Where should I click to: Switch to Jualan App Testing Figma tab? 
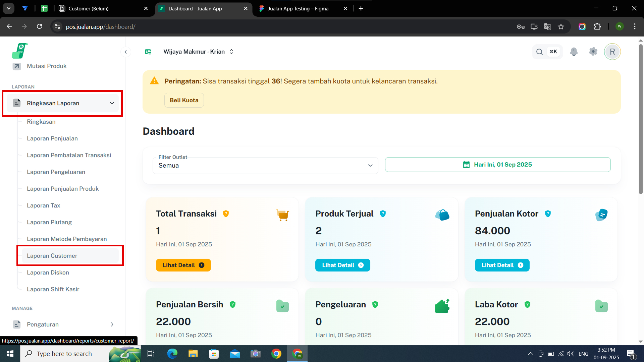point(298,9)
